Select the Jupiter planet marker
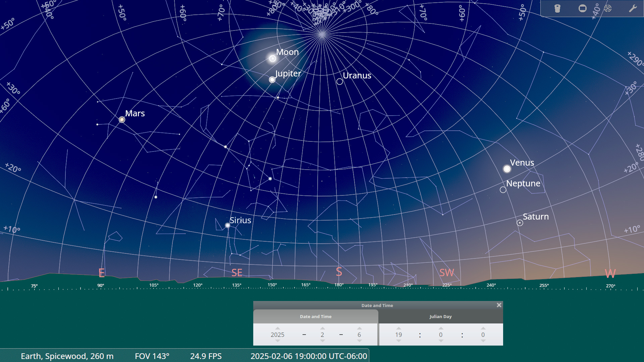This screenshot has width=644, height=362. click(x=272, y=80)
